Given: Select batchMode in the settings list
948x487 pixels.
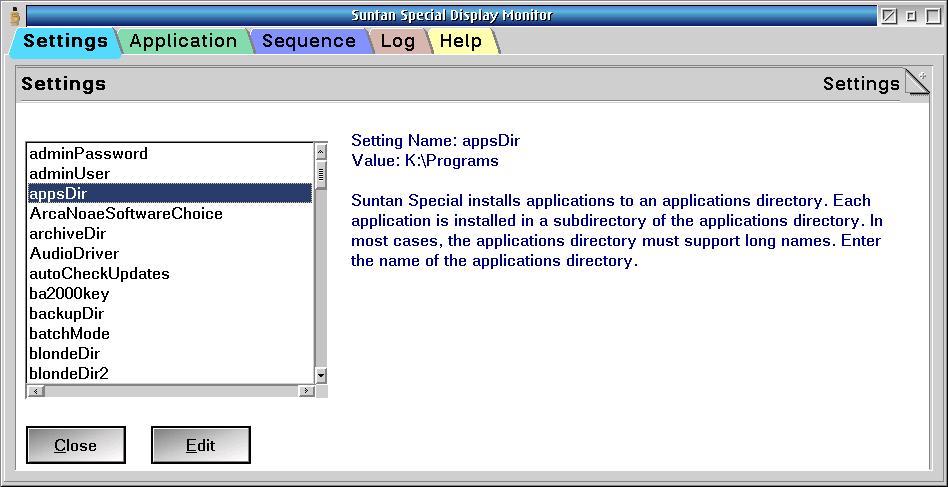Looking at the screenshot, I should click(x=170, y=334).
